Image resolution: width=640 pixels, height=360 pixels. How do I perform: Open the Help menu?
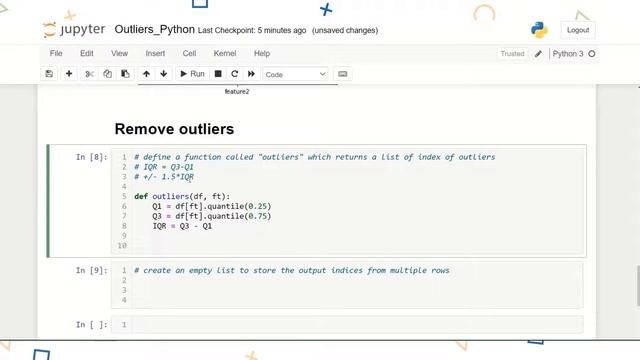[262, 53]
